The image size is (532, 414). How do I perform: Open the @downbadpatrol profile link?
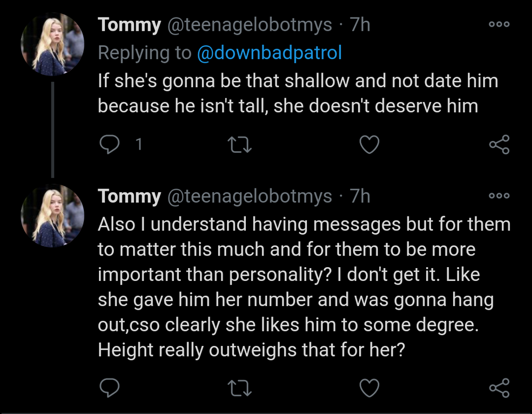coord(269,53)
